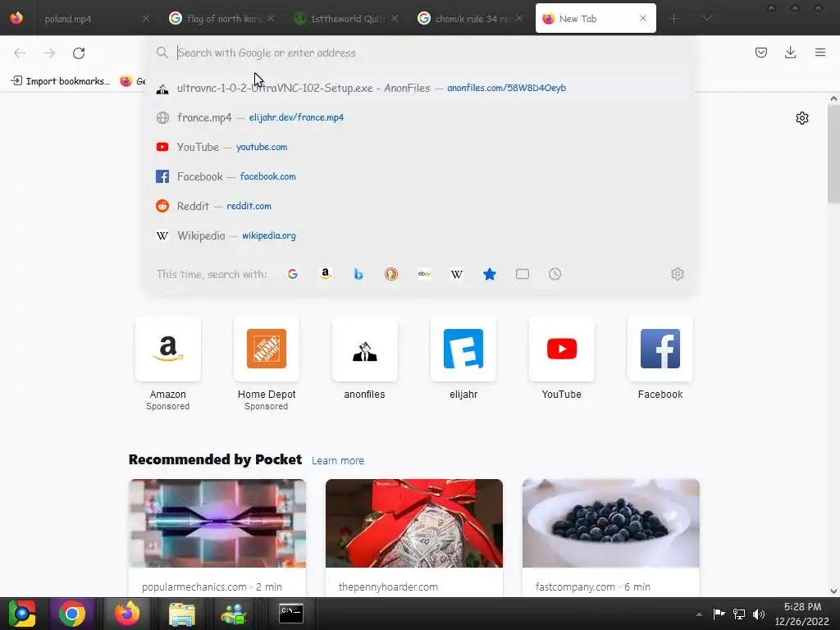This screenshot has height=630, width=840.
Task: Open the Firefox View icon
Action: (16, 18)
